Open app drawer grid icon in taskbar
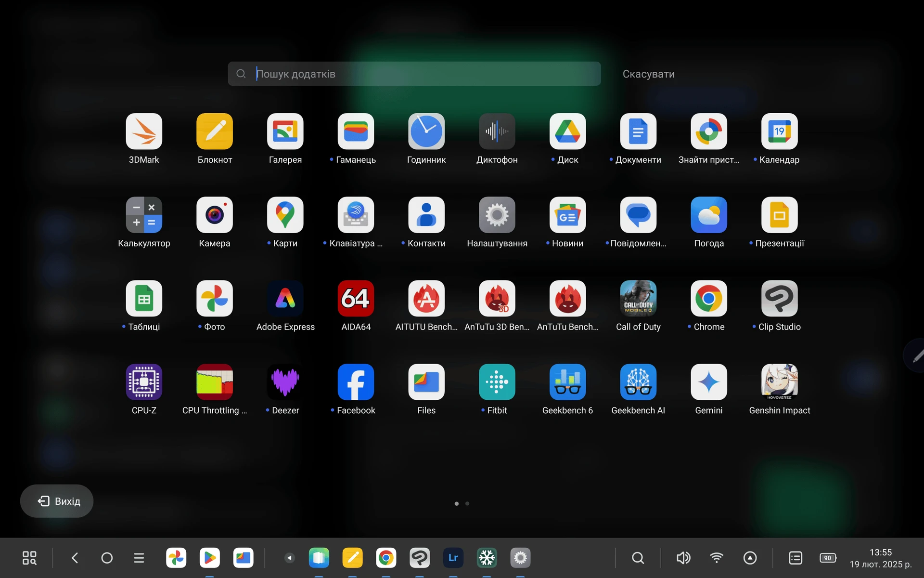 pos(29,558)
